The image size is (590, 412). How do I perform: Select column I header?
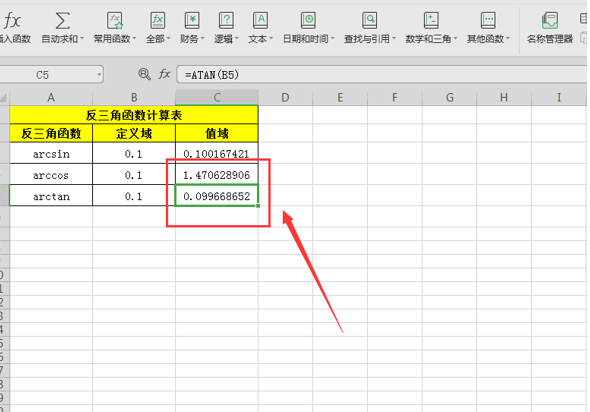pos(559,98)
